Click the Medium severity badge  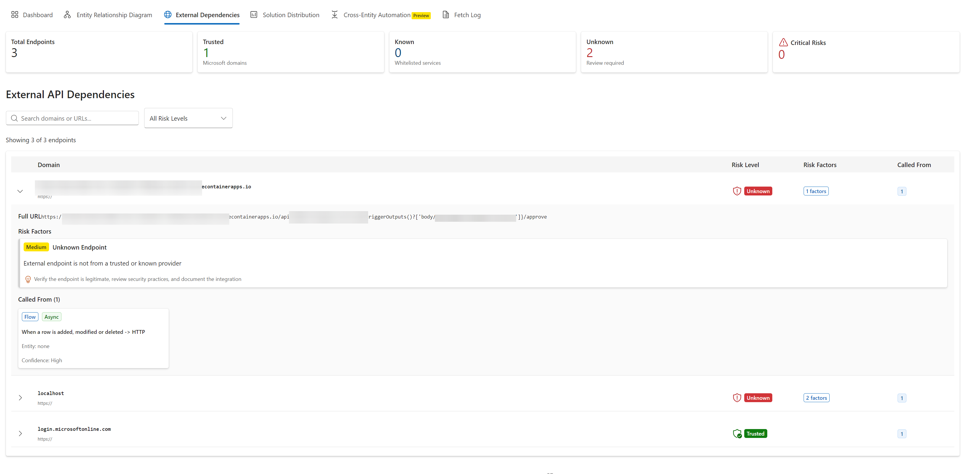click(x=36, y=247)
